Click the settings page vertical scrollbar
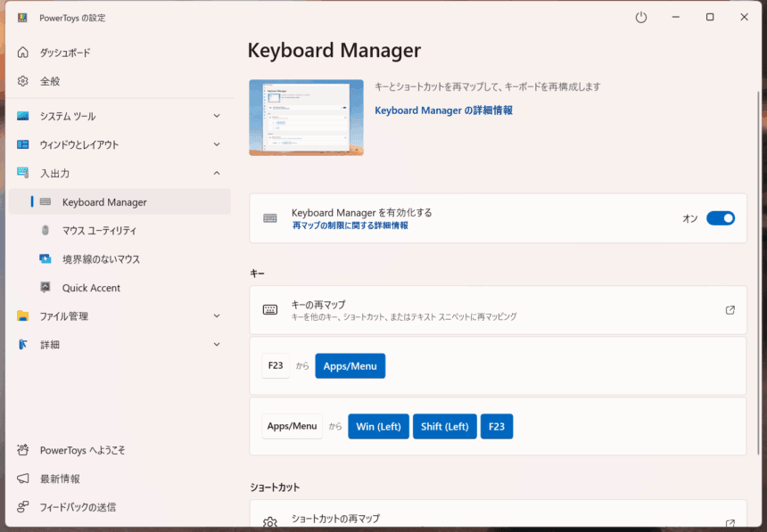 (x=759, y=274)
